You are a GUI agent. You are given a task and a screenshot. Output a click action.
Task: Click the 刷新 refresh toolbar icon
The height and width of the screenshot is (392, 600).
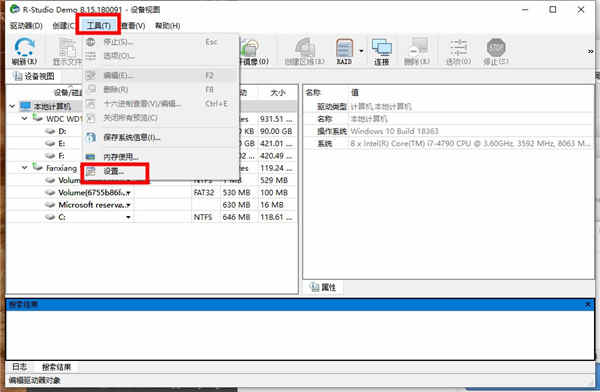click(24, 51)
